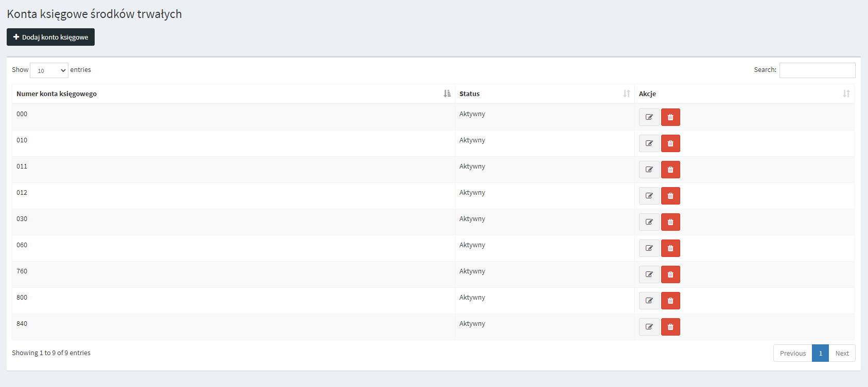Viewport: 868px width, 387px height.
Task: Click Dodaj konto księgowe button
Action: pos(50,37)
